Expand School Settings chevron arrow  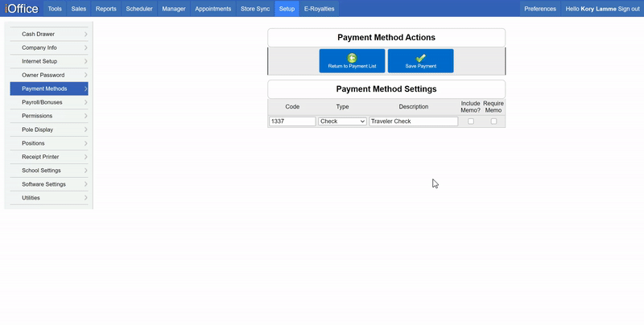(x=86, y=171)
